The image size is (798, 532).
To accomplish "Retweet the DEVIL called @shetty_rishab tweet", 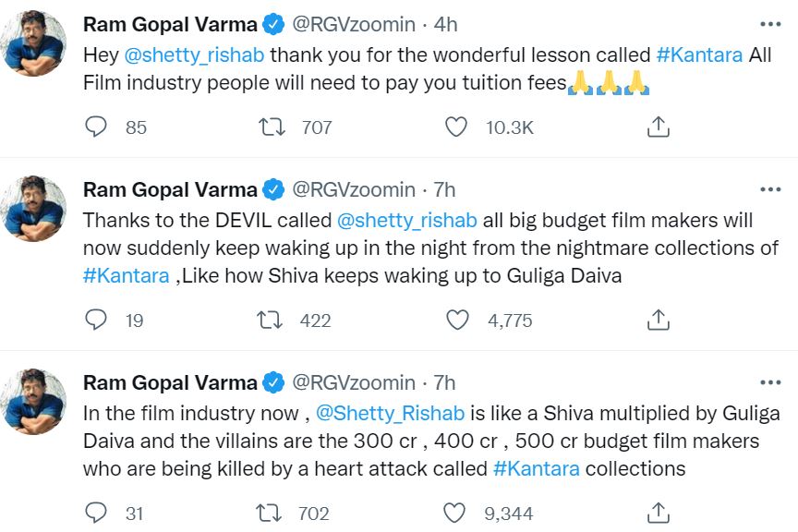I will click(272, 320).
